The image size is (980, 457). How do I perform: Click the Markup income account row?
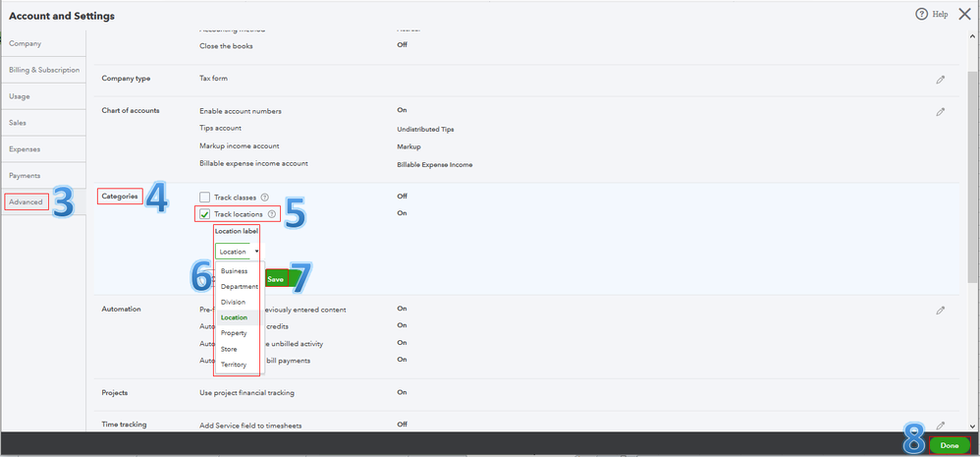240,146
